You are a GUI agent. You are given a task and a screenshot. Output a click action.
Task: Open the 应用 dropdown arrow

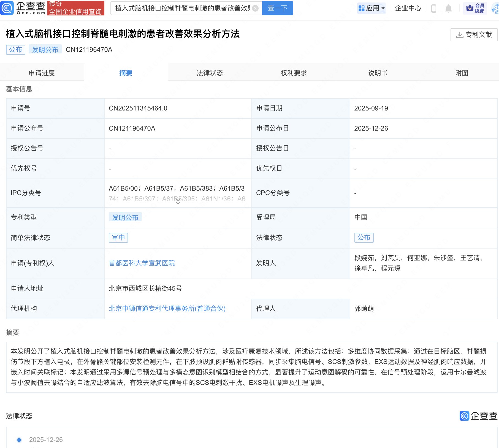pyautogui.click(x=383, y=8)
